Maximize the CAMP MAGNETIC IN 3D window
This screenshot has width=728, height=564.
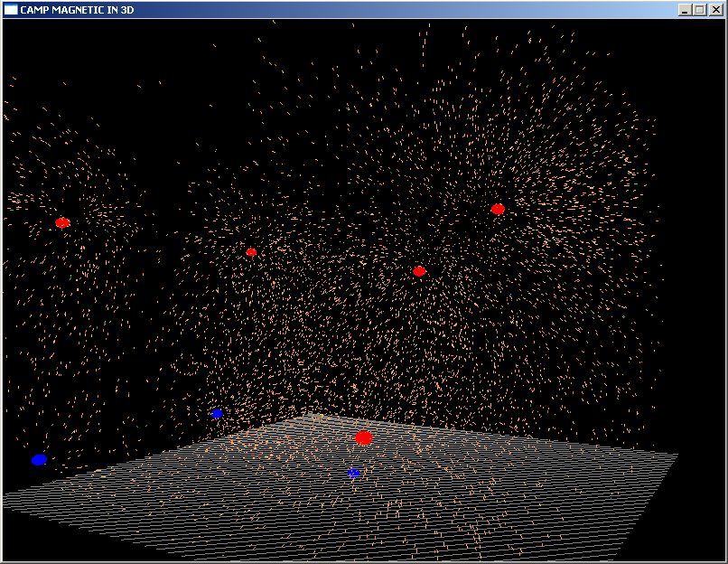[x=700, y=10]
